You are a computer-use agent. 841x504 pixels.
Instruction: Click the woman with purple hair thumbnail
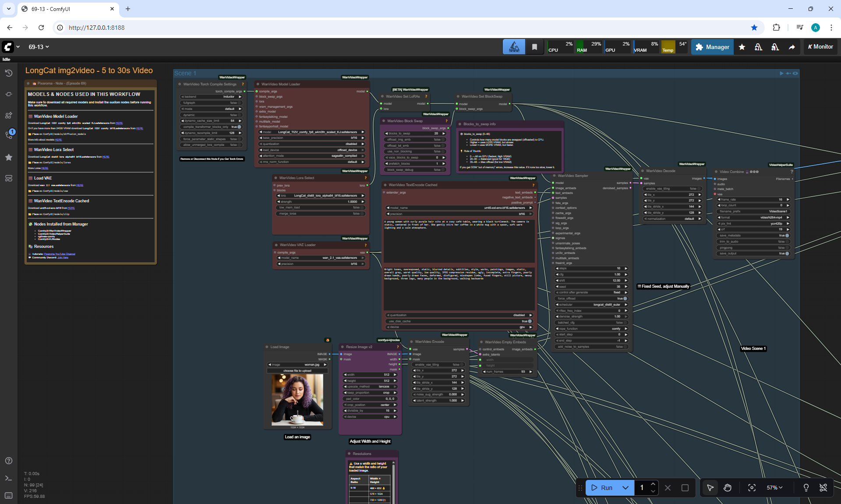pos(297,400)
